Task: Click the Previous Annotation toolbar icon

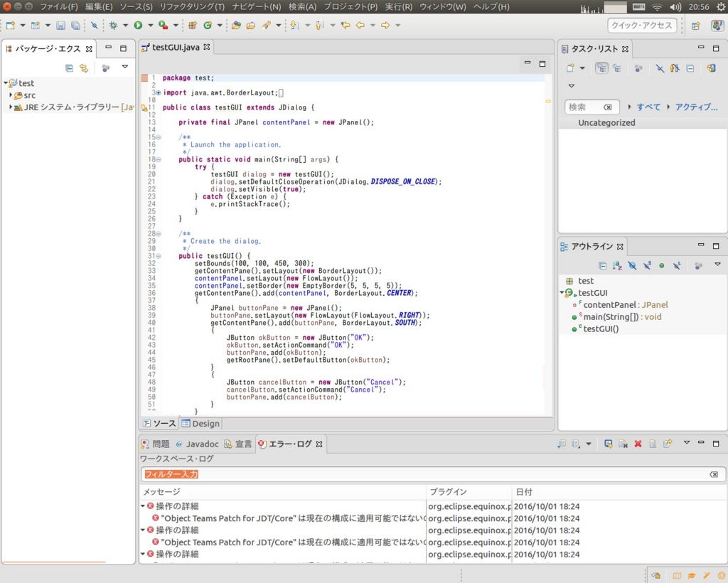Action: point(319,26)
